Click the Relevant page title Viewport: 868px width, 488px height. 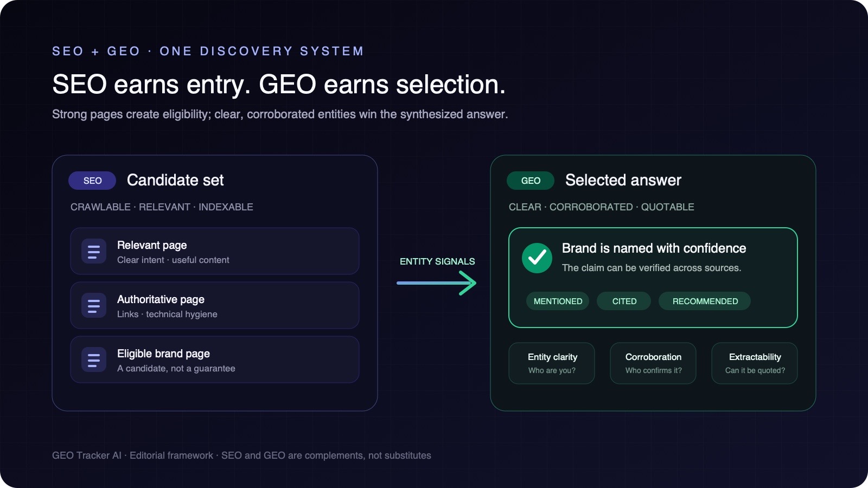pyautogui.click(x=152, y=245)
